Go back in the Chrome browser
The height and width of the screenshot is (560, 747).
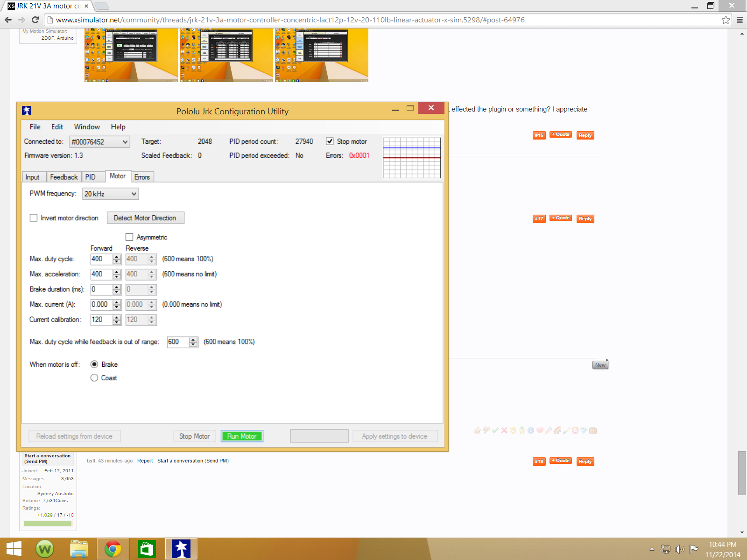pyautogui.click(x=8, y=20)
